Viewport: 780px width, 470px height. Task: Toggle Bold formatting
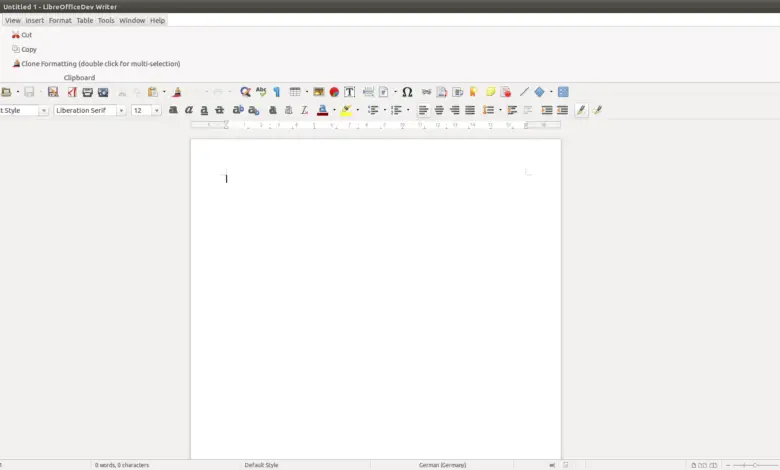click(173, 110)
